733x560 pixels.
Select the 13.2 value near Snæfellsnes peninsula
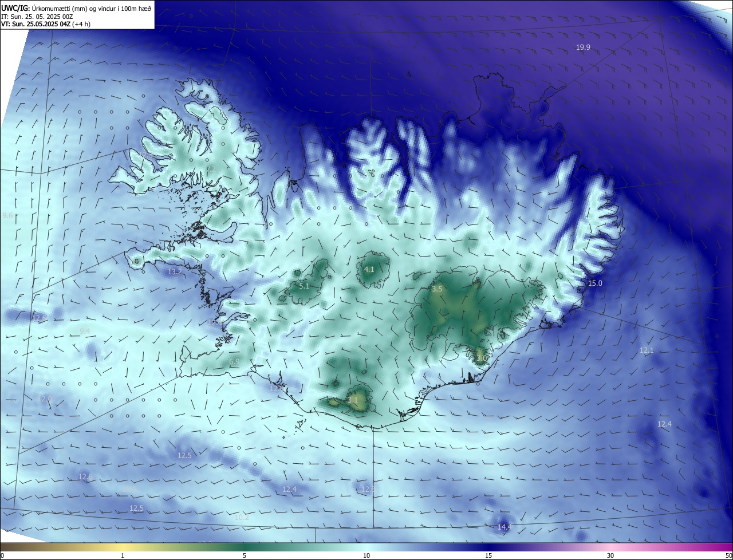[x=175, y=272]
